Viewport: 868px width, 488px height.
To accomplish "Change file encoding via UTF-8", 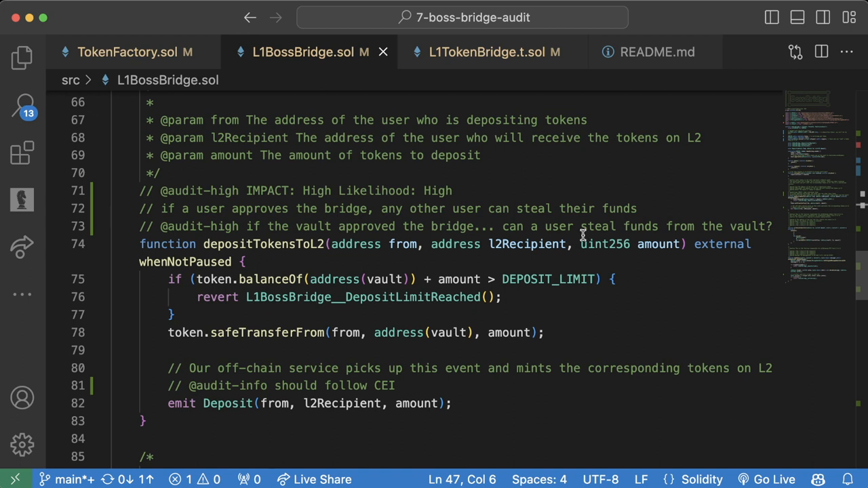I will pos(600,479).
